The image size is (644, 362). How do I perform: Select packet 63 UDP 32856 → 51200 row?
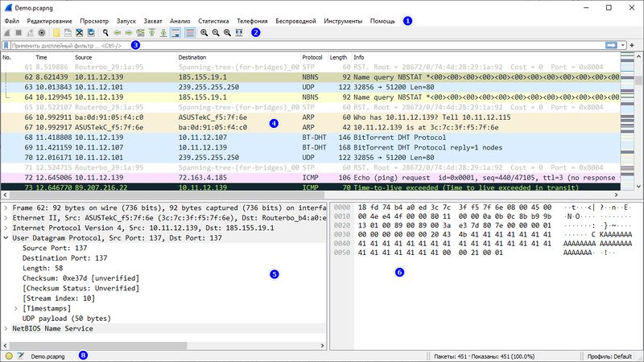pyautogui.click(x=310, y=87)
